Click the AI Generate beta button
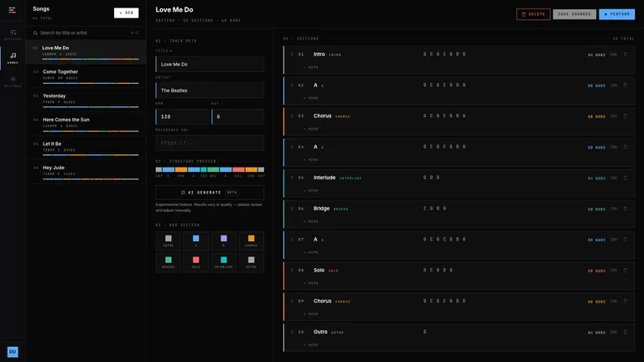 pos(210,192)
